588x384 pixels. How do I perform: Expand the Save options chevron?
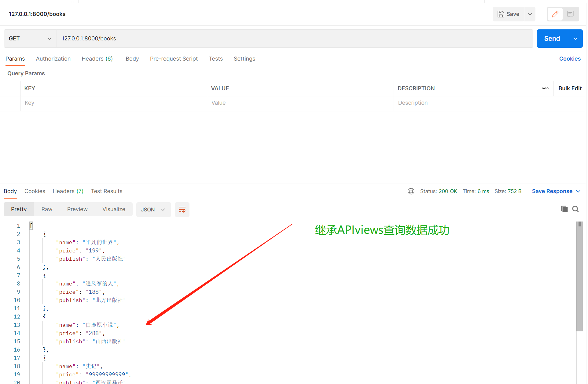click(530, 14)
